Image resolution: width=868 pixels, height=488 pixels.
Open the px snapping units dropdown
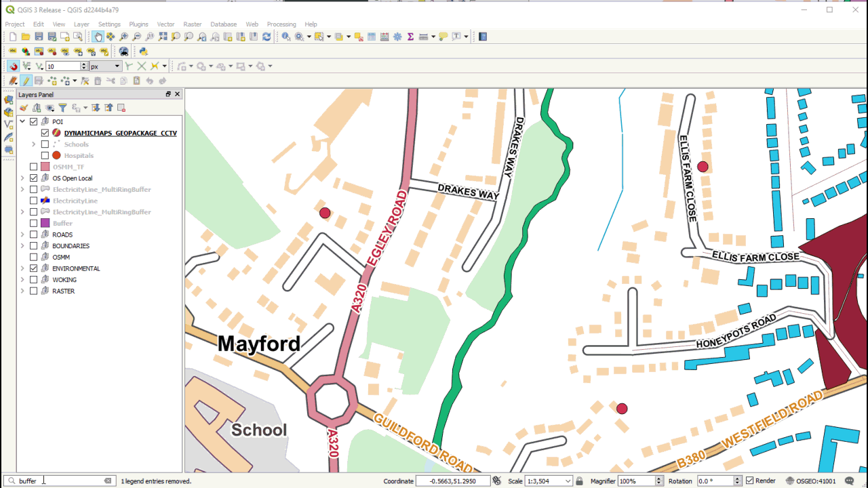point(105,66)
